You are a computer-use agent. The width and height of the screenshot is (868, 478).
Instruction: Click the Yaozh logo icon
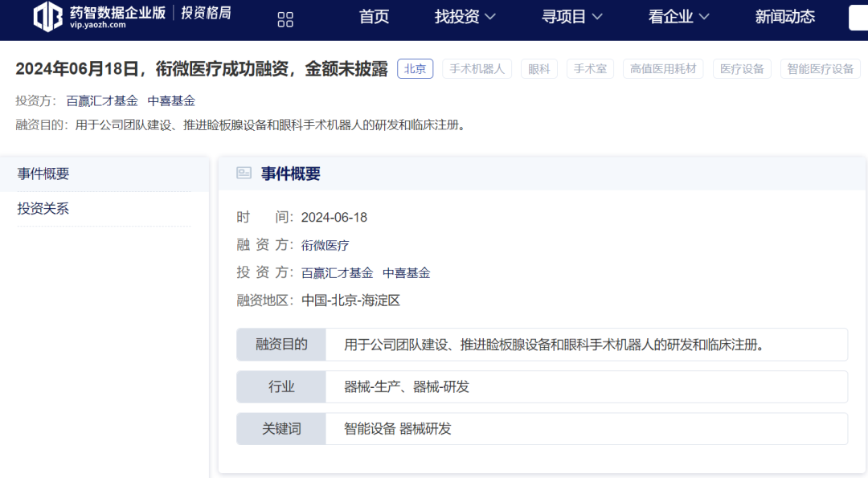(47, 17)
